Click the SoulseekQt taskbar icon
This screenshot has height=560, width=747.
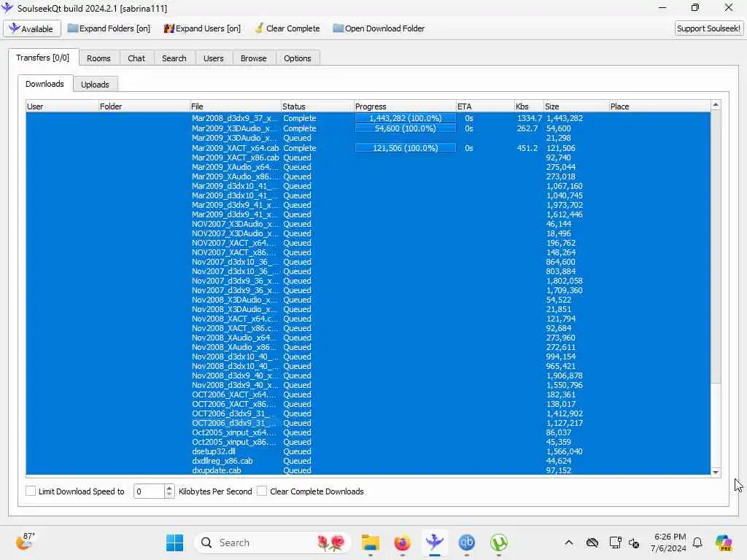coord(435,542)
